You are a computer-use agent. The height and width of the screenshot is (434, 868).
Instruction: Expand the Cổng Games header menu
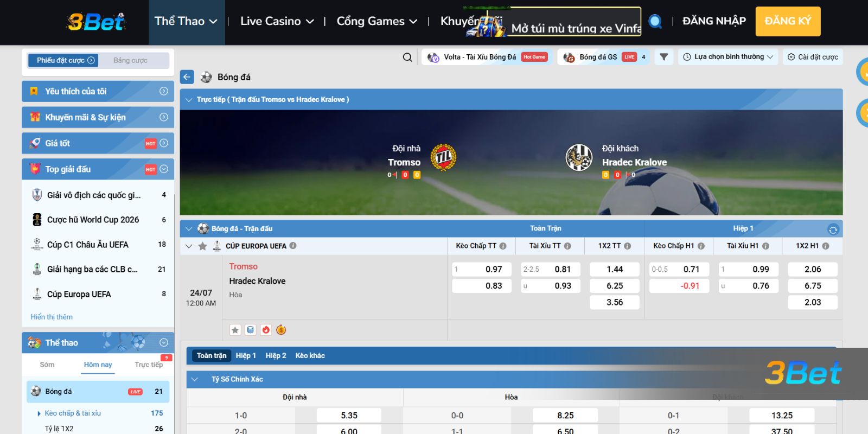(x=377, y=22)
